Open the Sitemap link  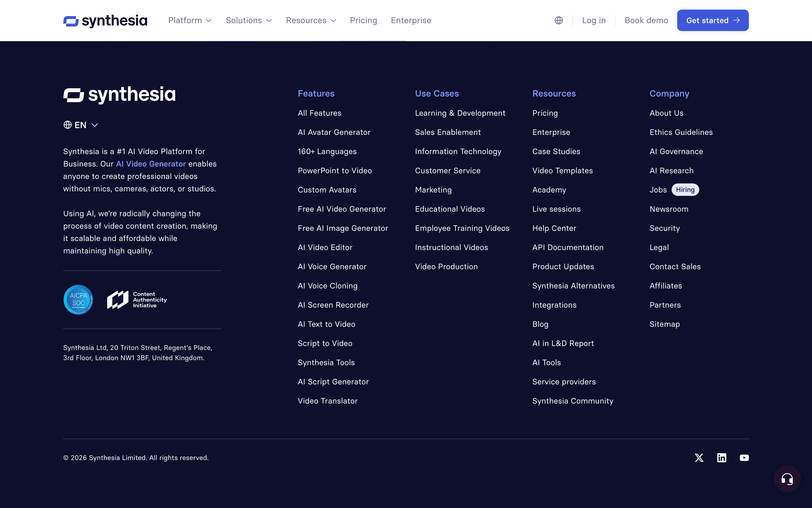click(x=664, y=324)
